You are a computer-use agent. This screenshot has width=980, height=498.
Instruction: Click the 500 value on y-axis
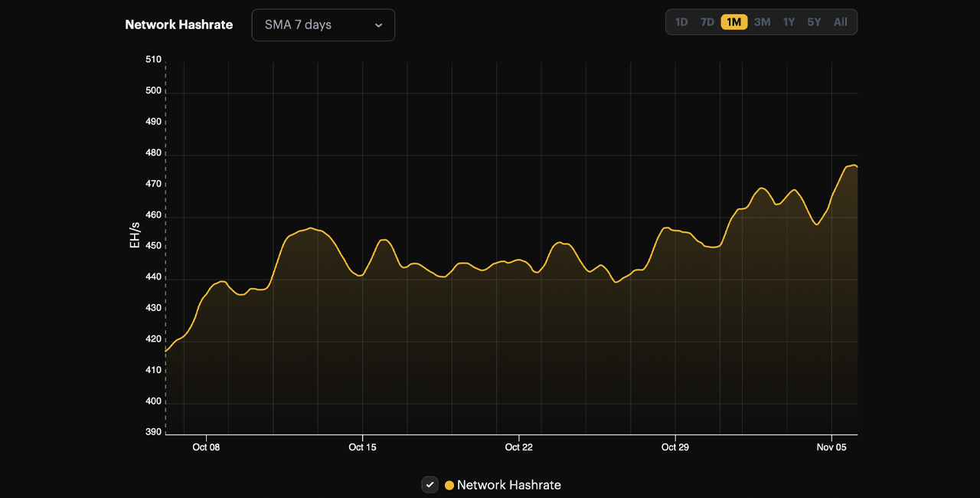tap(153, 90)
